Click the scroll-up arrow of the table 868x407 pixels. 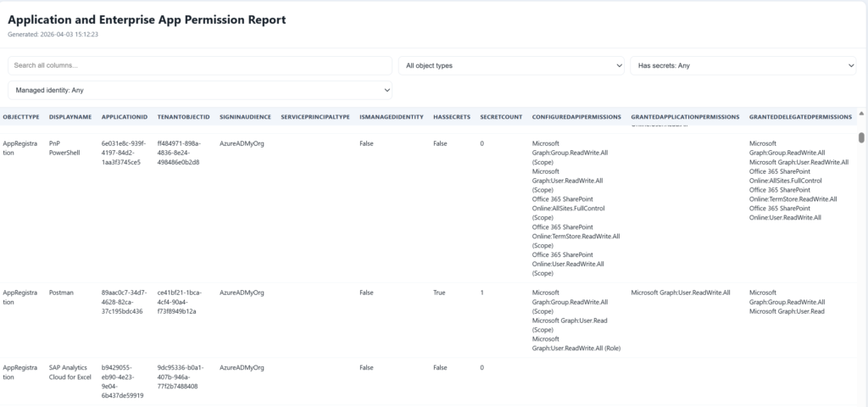(x=861, y=113)
